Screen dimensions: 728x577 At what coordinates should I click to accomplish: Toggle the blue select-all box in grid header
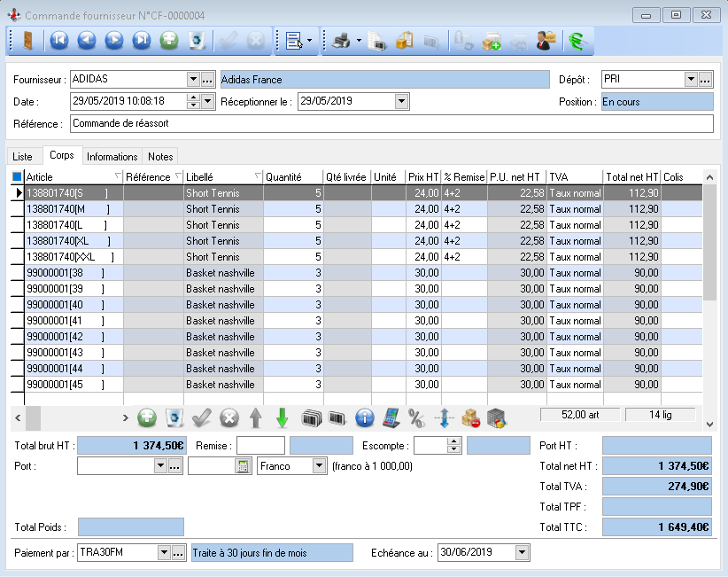(17, 177)
